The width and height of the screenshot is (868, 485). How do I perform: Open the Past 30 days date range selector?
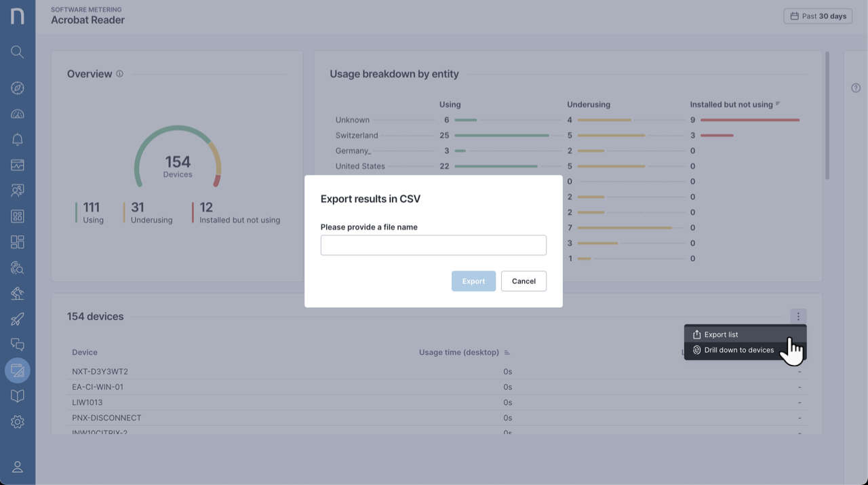coord(818,16)
